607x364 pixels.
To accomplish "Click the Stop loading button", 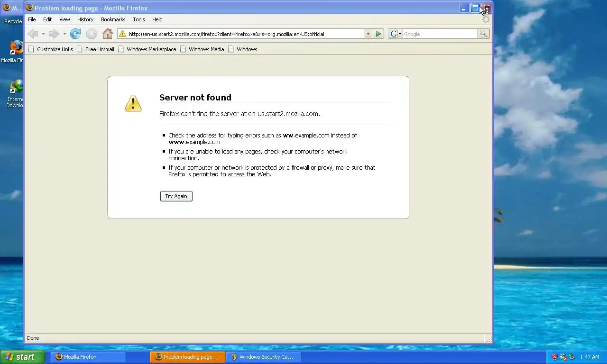I will (91, 34).
